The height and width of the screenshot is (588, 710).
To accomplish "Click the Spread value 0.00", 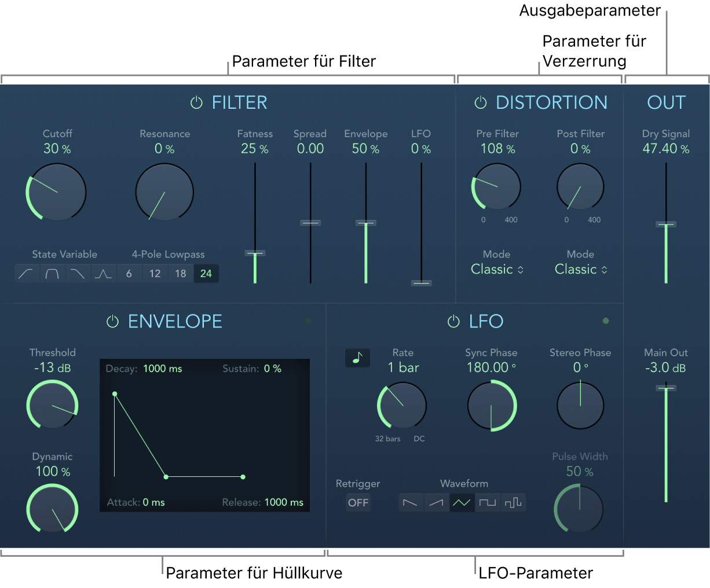I will coord(310,149).
